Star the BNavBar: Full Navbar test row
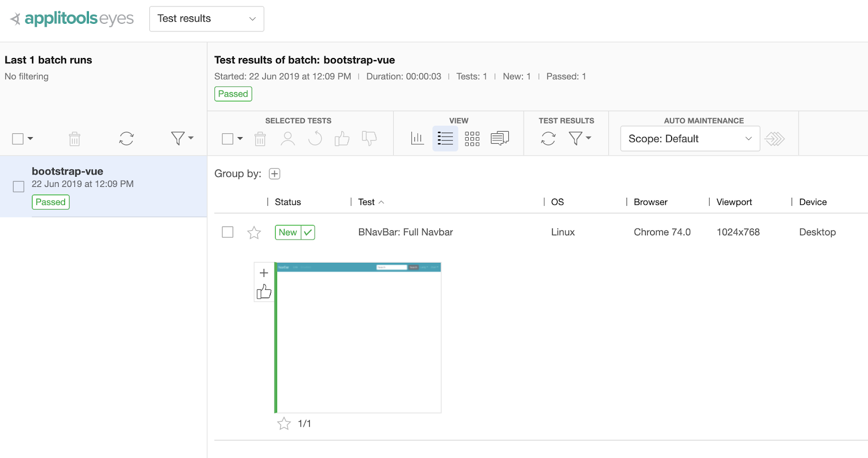 pos(254,233)
